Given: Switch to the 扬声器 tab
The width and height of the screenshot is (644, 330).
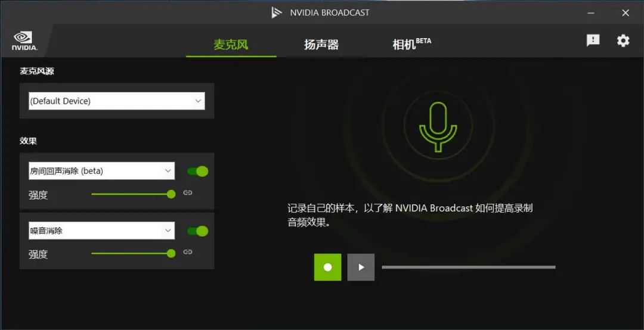Looking at the screenshot, I should coord(321,44).
